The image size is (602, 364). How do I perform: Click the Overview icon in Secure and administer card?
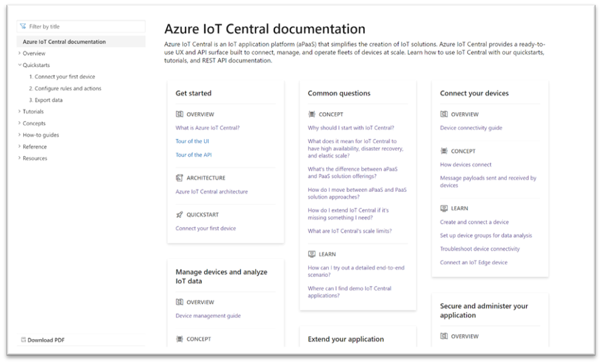tap(444, 336)
